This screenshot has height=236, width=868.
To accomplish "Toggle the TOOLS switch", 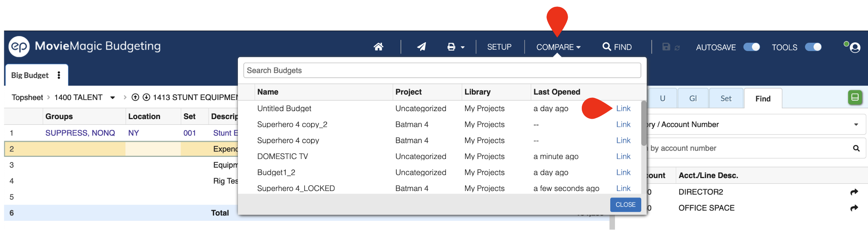I will (813, 47).
